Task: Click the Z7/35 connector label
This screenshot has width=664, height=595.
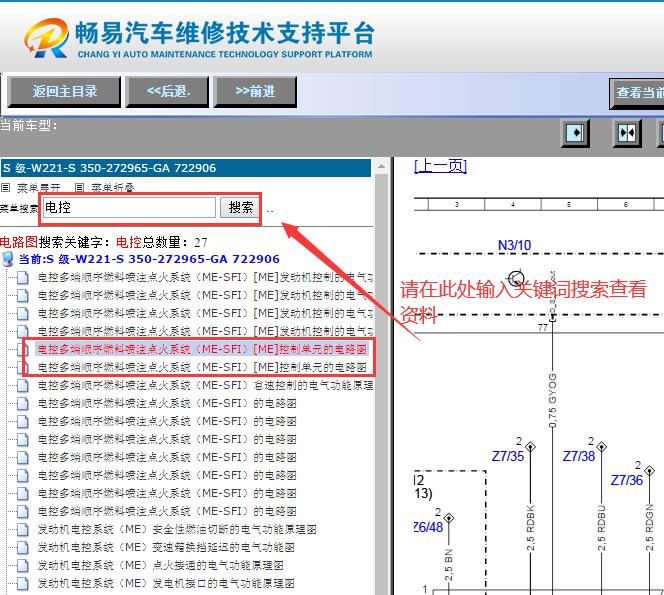Action: (x=508, y=456)
